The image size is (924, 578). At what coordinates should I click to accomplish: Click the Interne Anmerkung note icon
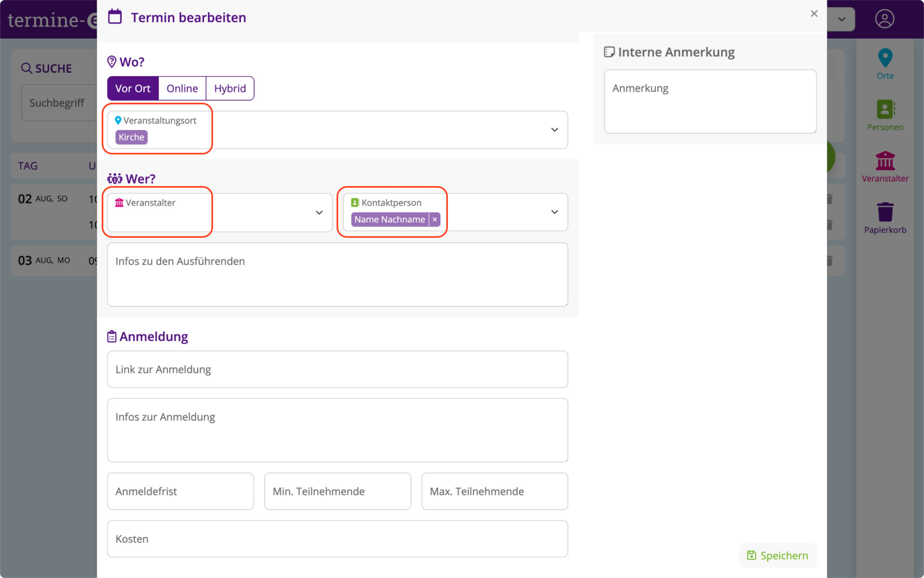609,52
